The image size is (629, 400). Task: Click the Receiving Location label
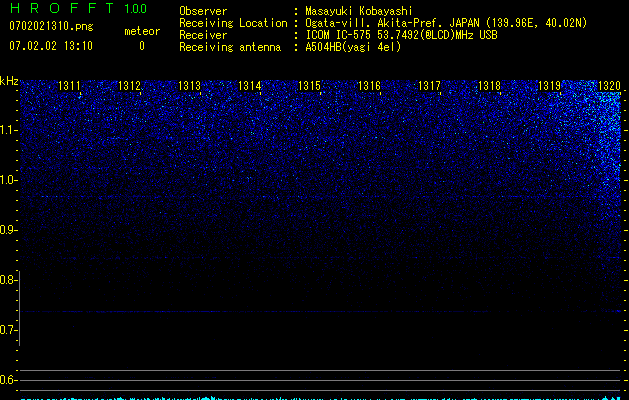233,23
